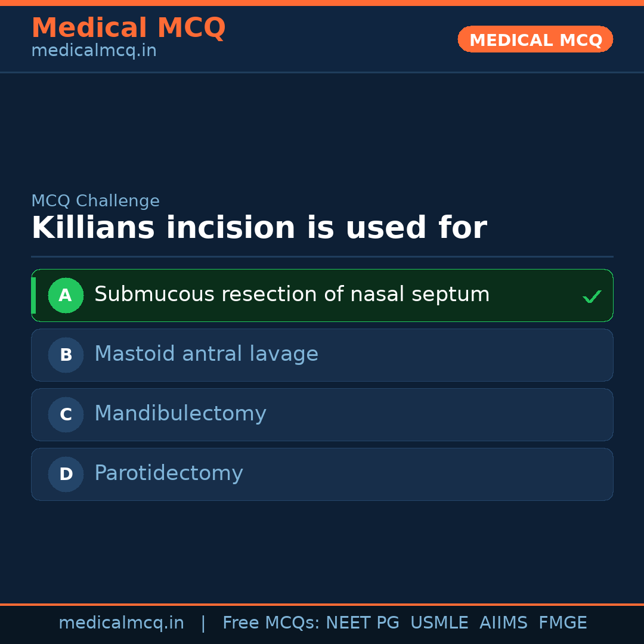This screenshot has width=644, height=644.
Task: Click the orange MEDICAL MCQ badge
Action: (535, 39)
